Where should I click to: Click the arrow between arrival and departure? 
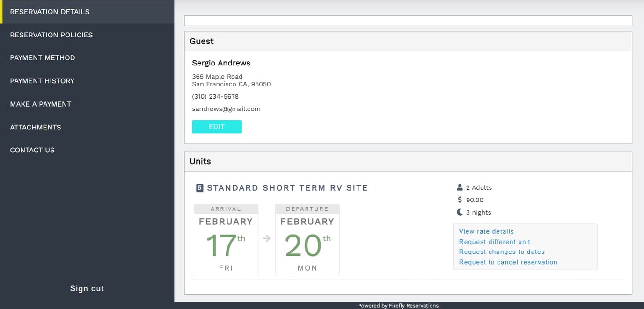[267, 239]
